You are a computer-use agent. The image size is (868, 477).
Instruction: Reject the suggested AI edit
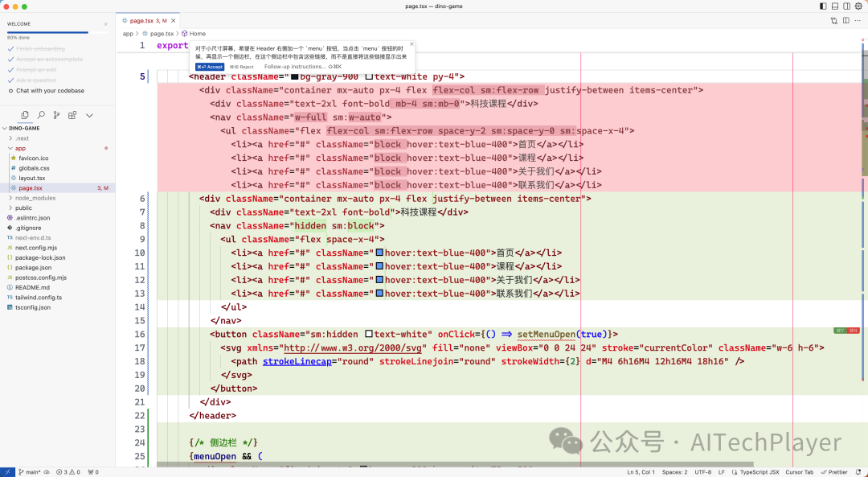tap(242, 67)
